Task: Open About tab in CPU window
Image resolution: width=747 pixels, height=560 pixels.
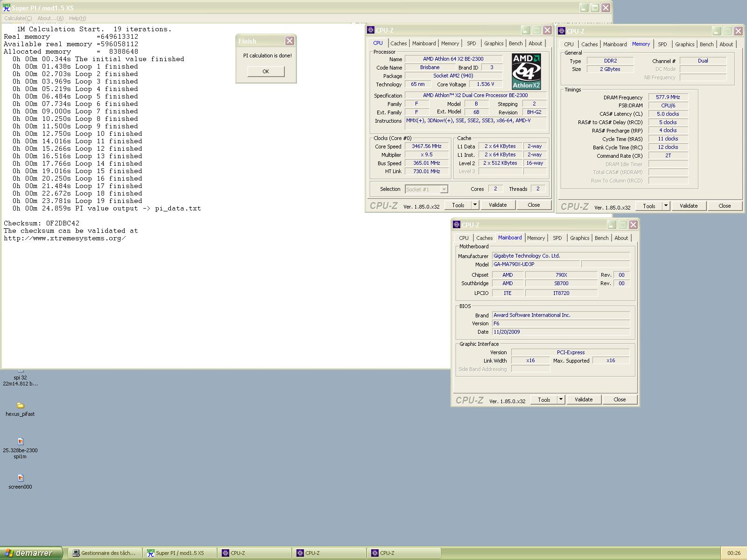Action: [536, 43]
